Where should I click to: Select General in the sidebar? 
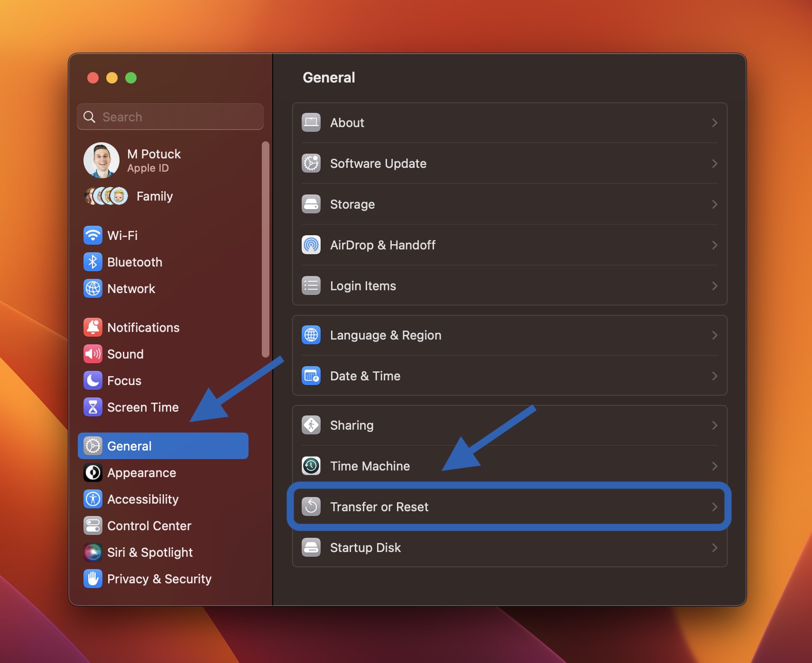[129, 446]
